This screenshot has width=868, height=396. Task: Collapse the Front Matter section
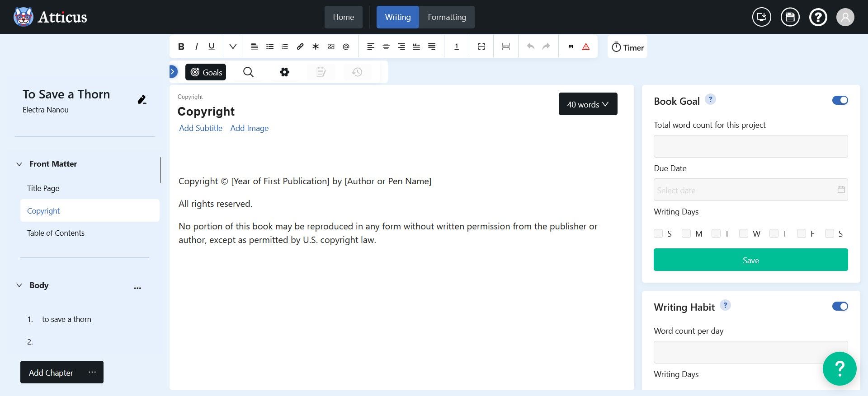tap(19, 164)
